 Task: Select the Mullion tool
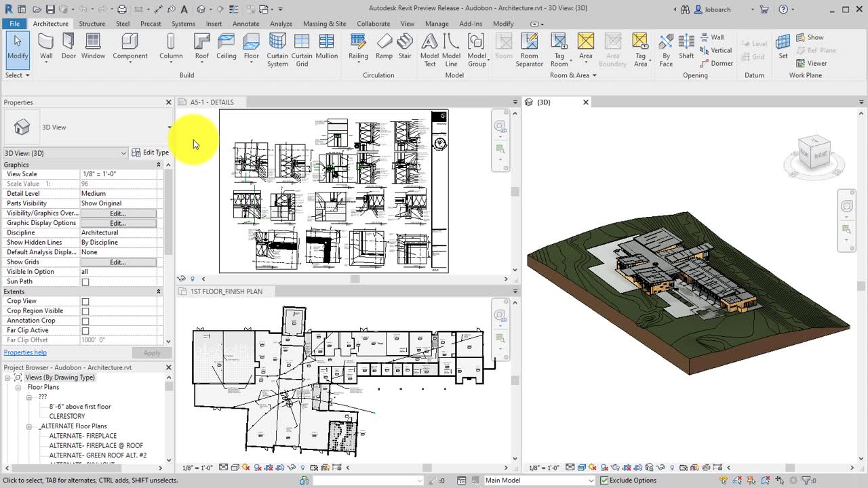(x=327, y=47)
